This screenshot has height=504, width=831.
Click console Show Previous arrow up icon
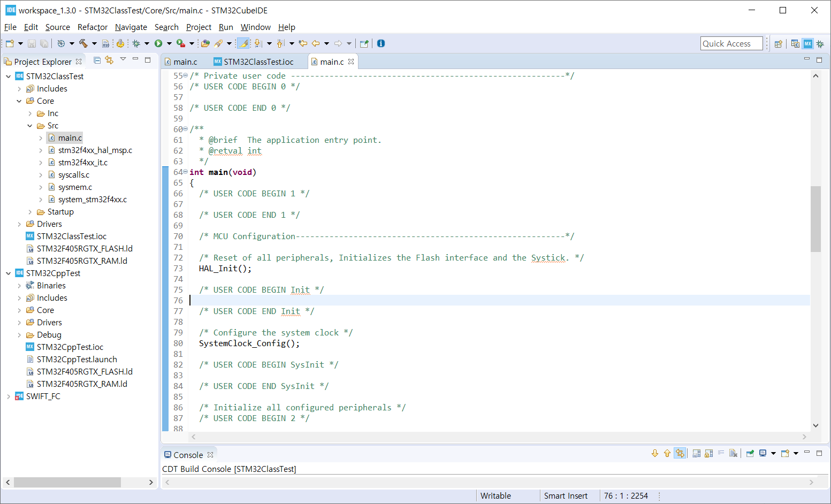pyautogui.click(x=667, y=454)
